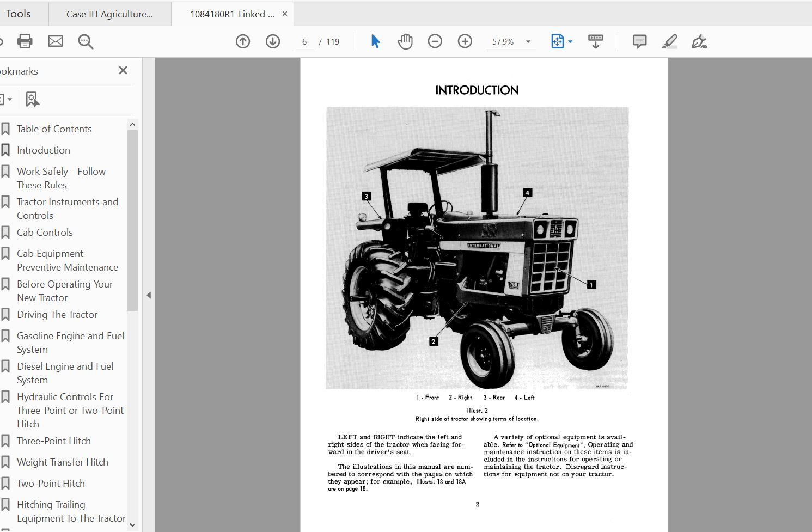Open the bookmark options dropdown
Screen dimensions: 812x532
(x=8, y=99)
